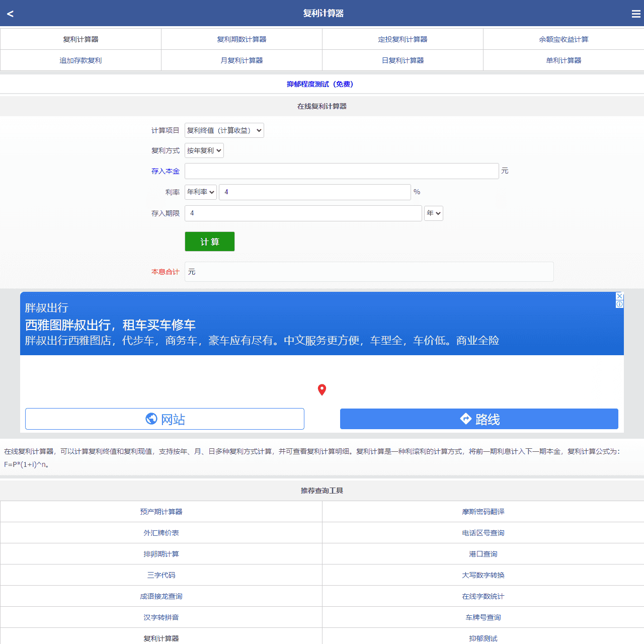Open the 存入期限 unit dropdown
The height and width of the screenshot is (644, 644).
433,213
